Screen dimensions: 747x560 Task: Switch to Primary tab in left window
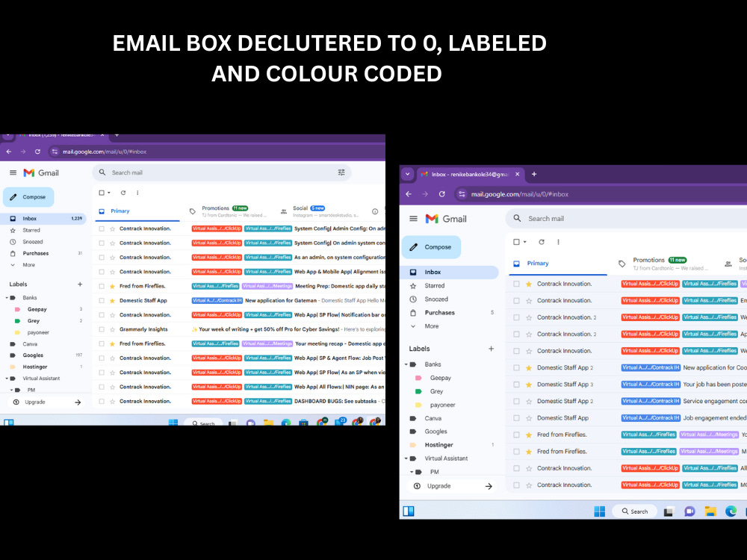(136, 211)
